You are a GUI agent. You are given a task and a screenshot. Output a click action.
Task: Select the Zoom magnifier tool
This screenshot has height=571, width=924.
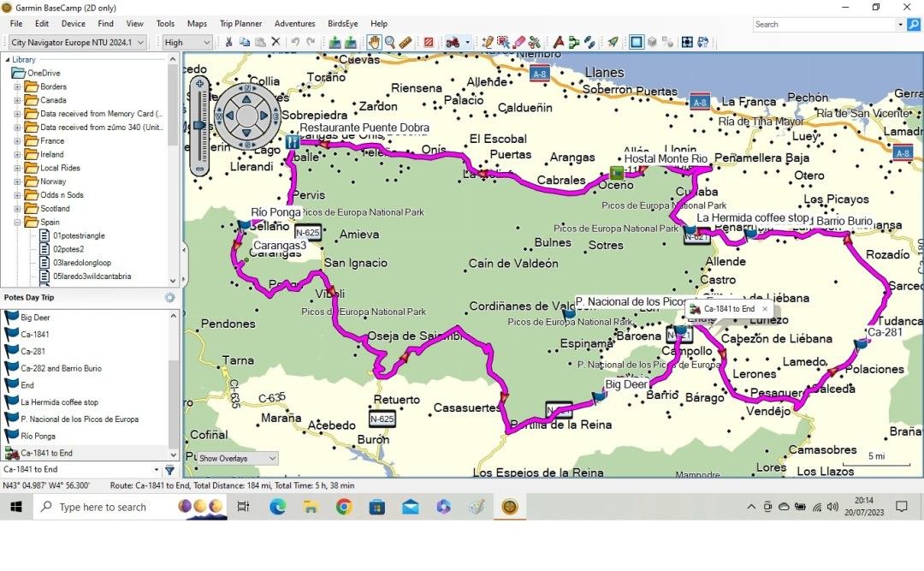(x=390, y=43)
